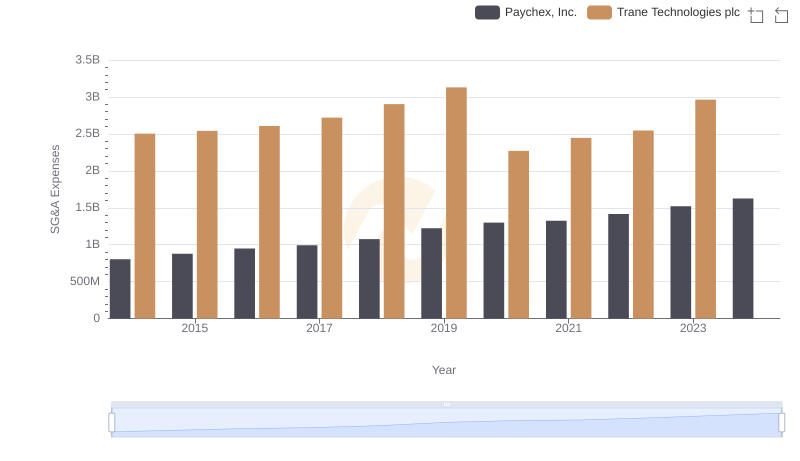This screenshot has height=461, width=800.
Task: Click the x-axis label 2017
Action: (319, 328)
